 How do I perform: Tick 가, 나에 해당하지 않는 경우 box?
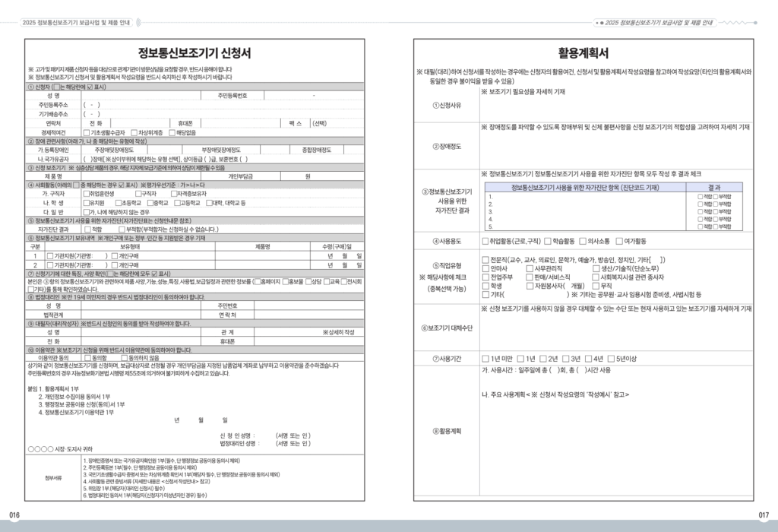click(87, 212)
